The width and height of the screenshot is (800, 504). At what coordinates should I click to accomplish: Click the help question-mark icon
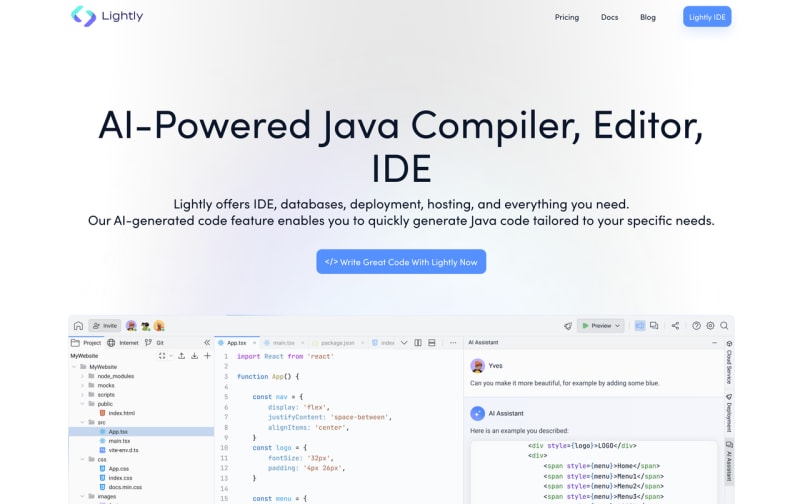696,325
